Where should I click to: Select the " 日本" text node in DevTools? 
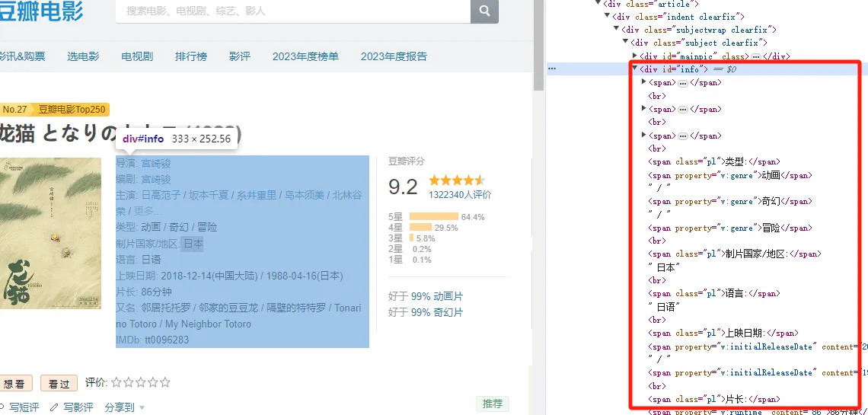coord(664,267)
